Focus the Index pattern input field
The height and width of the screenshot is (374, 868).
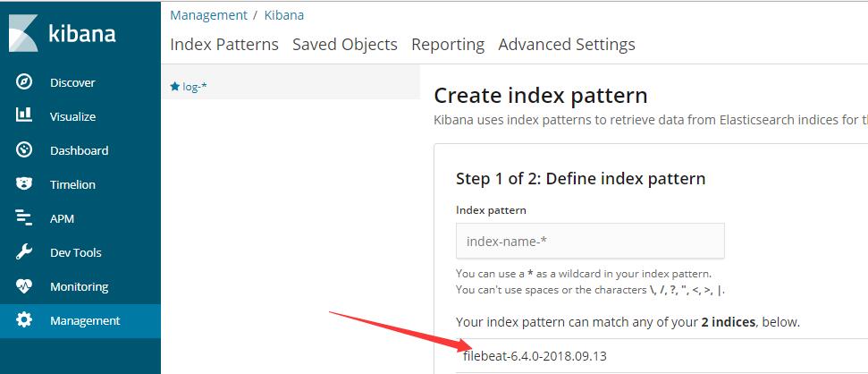[590, 241]
